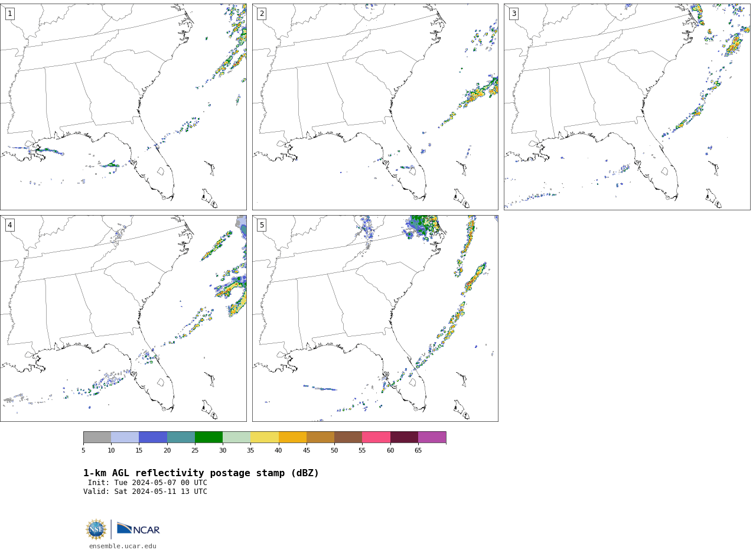
Task: Click the member number 4 label box
Action: pos(10,225)
